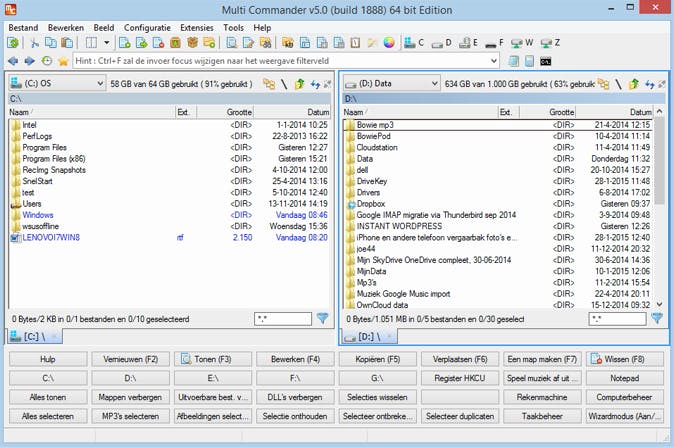Open the history clock icon

[x=46, y=61]
